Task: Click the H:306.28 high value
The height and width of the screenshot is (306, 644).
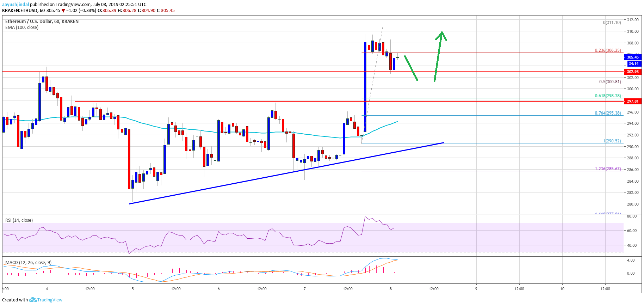Action: click(x=127, y=11)
